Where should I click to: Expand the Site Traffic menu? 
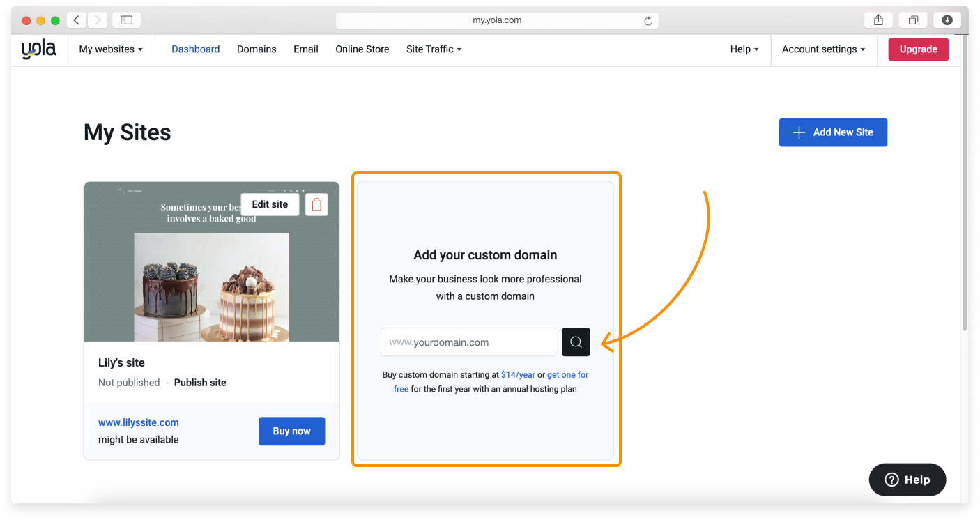point(434,49)
